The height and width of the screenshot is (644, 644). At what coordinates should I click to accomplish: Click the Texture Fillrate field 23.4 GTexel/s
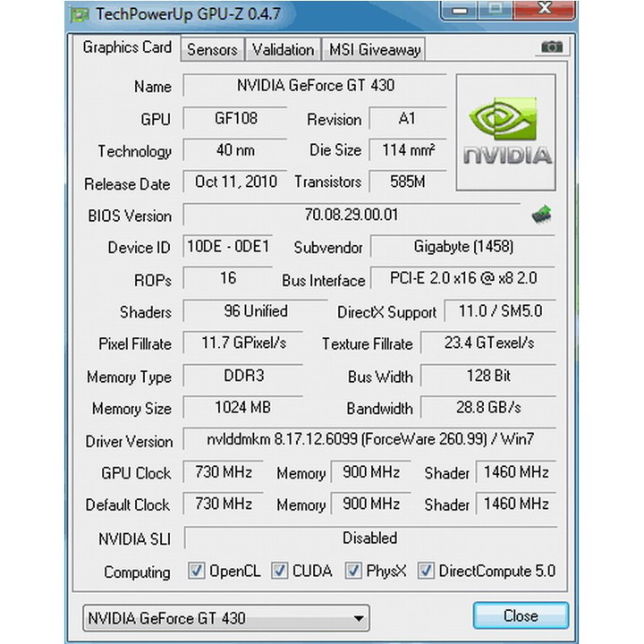coord(488,343)
